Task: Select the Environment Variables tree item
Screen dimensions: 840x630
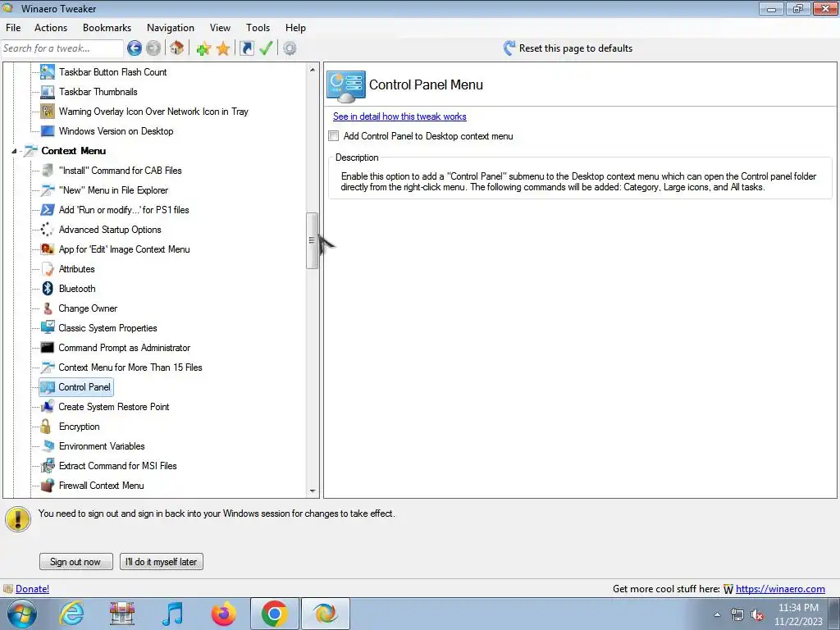Action: [x=102, y=446]
